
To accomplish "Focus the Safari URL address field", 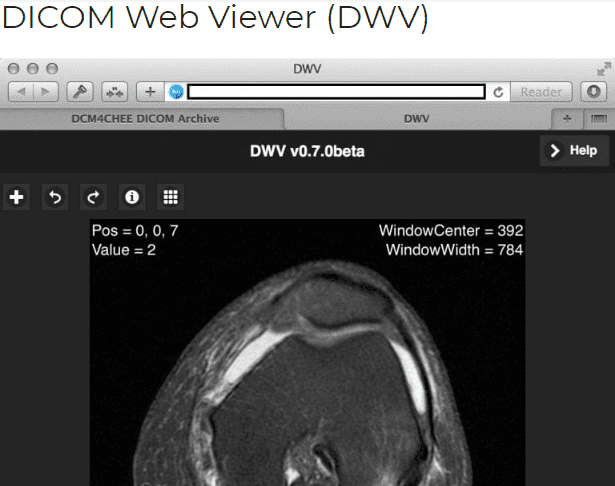I will coord(336,92).
